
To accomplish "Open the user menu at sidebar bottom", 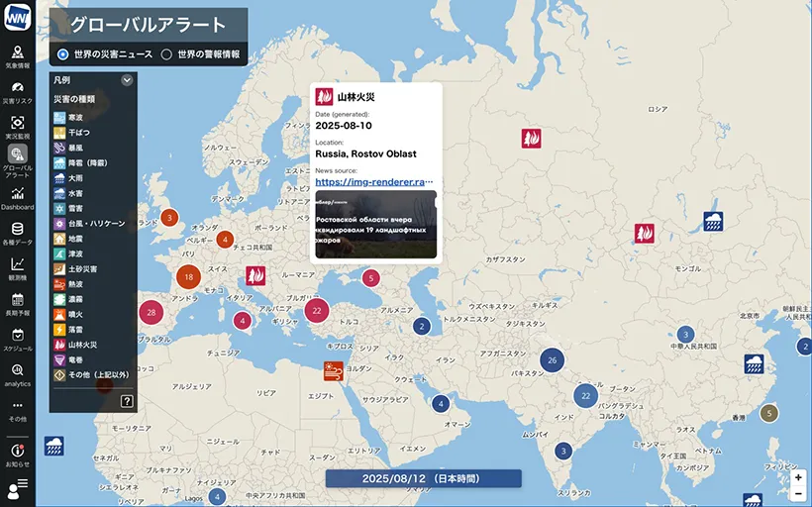I will 18,487.
